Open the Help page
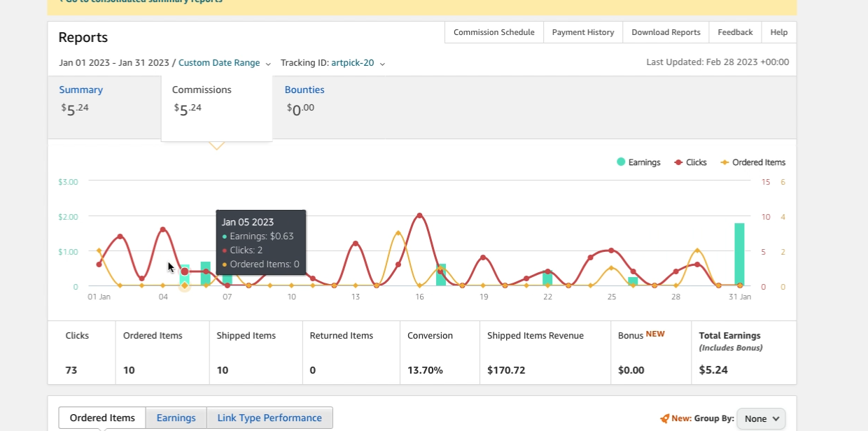The height and width of the screenshot is (431, 868). tap(779, 32)
